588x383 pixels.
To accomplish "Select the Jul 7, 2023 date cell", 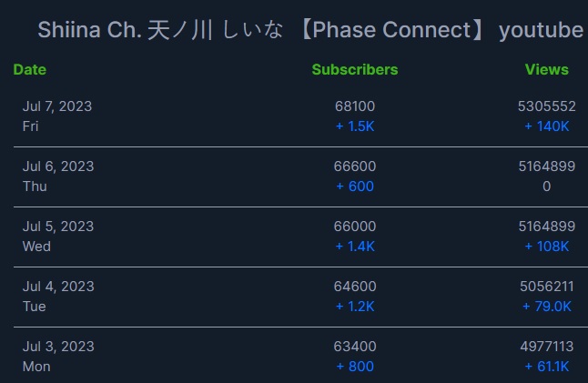I will (57, 106).
